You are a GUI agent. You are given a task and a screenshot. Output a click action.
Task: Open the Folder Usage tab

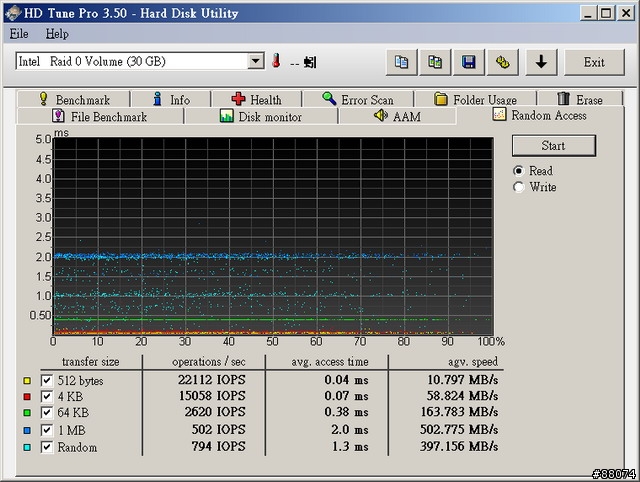click(475, 99)
